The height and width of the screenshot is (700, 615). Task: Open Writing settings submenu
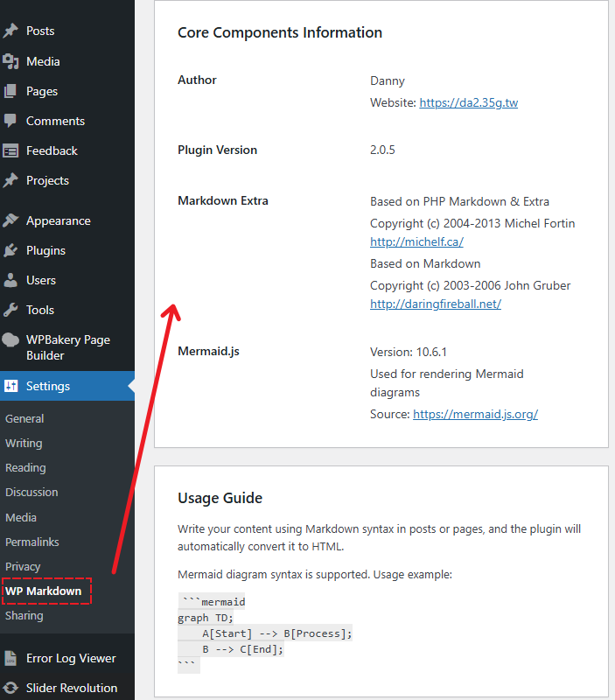click(24, 444)
